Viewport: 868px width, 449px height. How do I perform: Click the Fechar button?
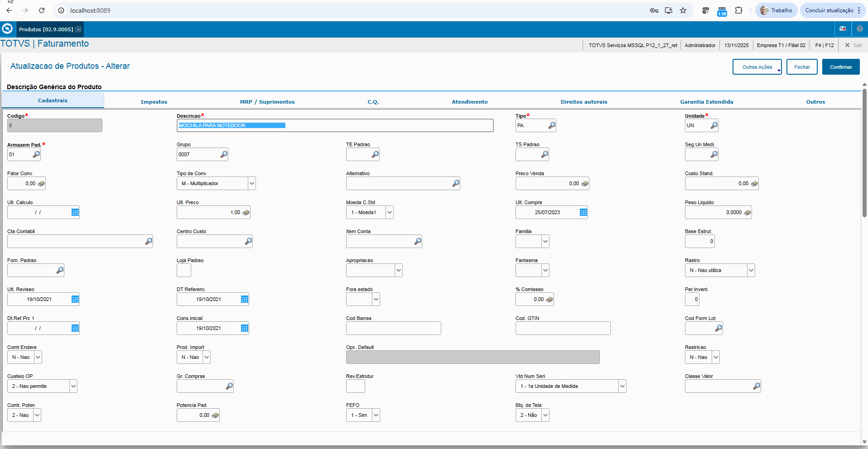[x=802, y=67]
